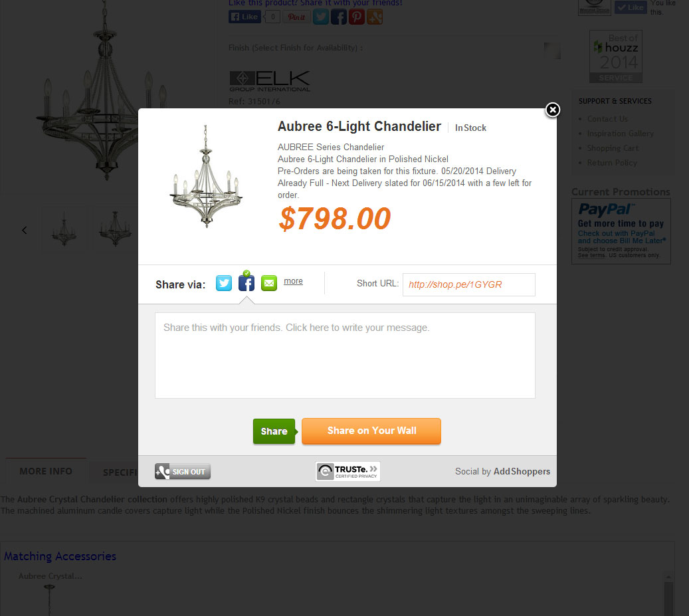Click the Short URL field
The image size is (689, 616).
pos(469,284)
